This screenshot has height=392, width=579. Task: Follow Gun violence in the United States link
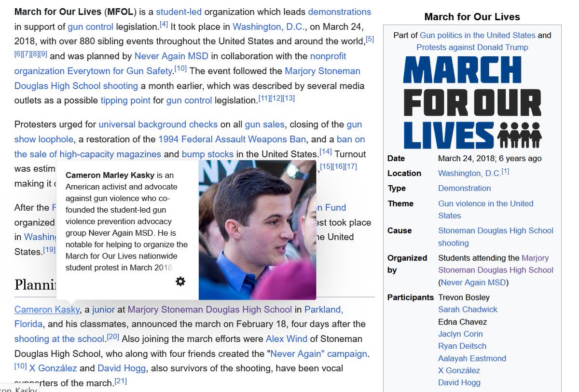tap(486, 210)
